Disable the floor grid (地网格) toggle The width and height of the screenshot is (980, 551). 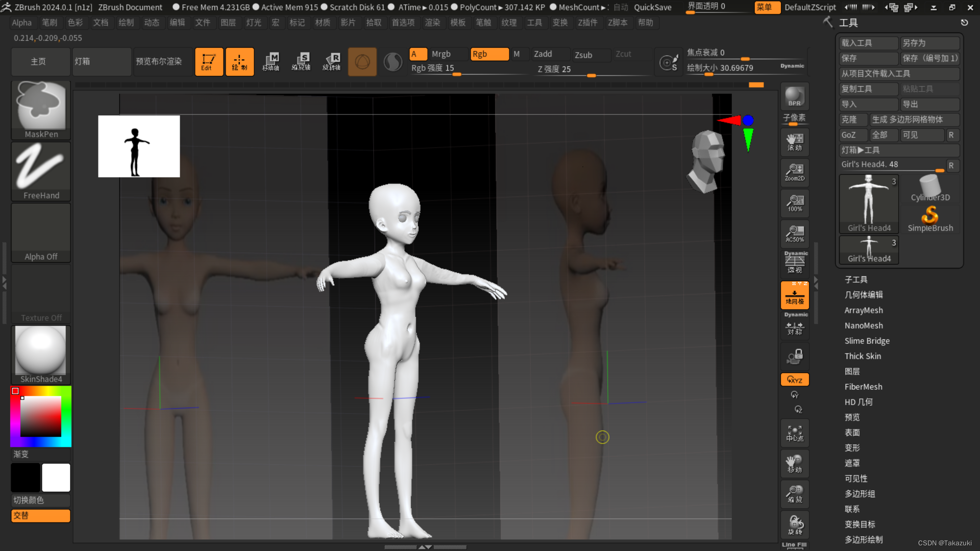click(x=794, y=295)
